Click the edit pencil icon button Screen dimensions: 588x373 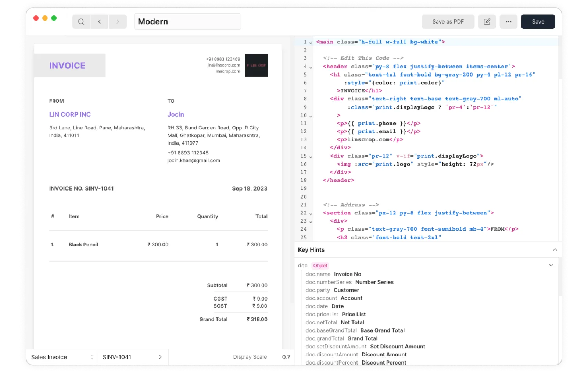click(x=487, y=22)
